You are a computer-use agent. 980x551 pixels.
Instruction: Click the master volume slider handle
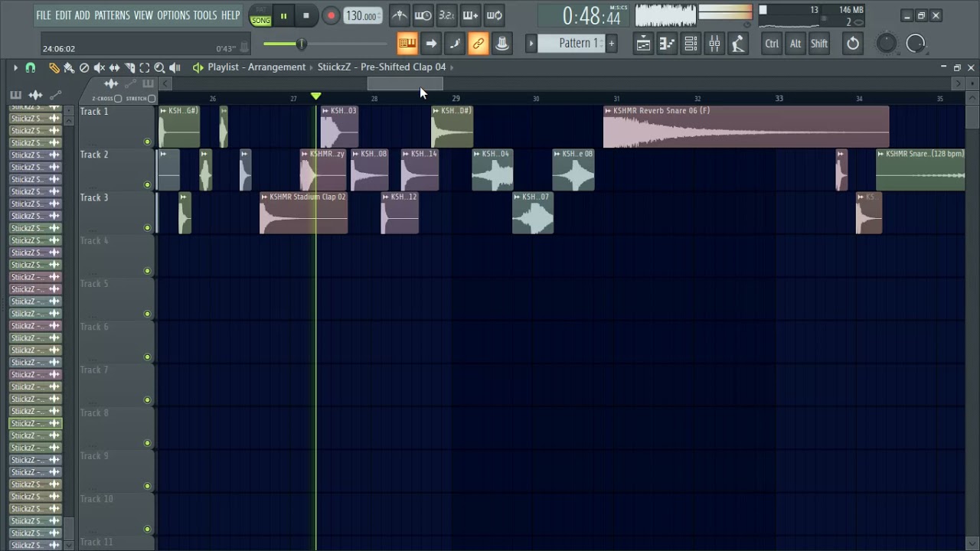coord(302,44)
